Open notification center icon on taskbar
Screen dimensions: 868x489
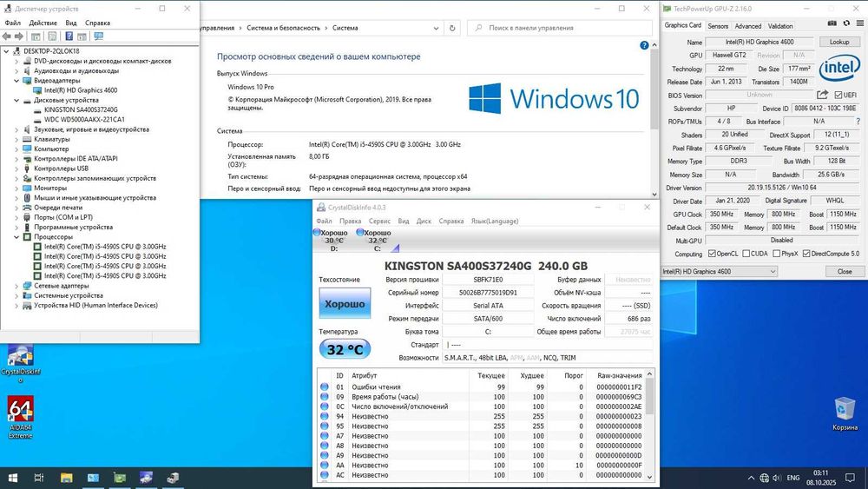850,478
